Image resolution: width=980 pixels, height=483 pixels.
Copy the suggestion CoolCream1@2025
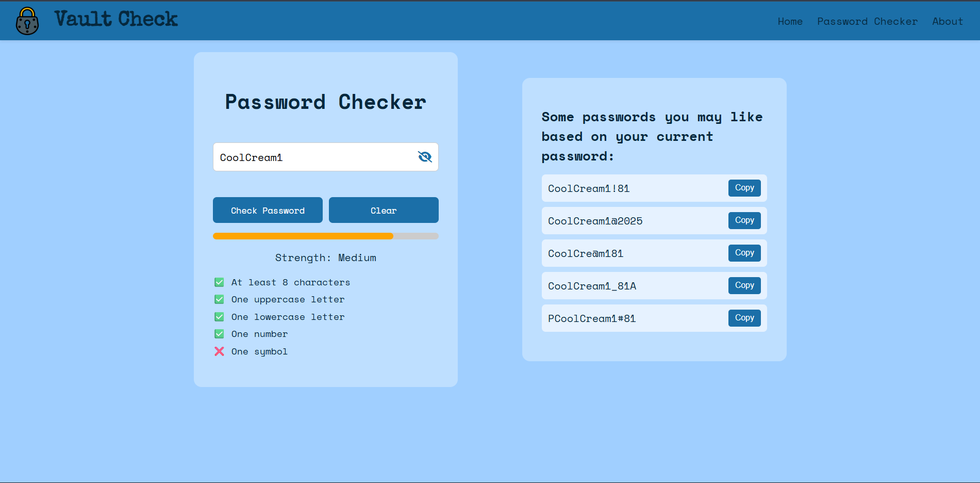[x=744, y=220]
